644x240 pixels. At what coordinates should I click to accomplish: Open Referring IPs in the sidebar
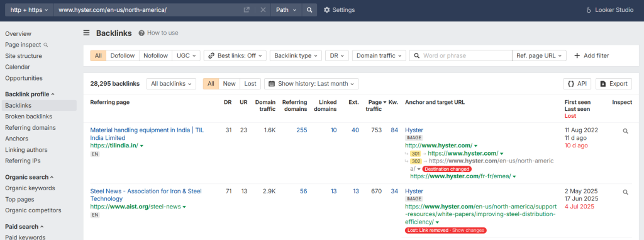(x=23, y=161)
